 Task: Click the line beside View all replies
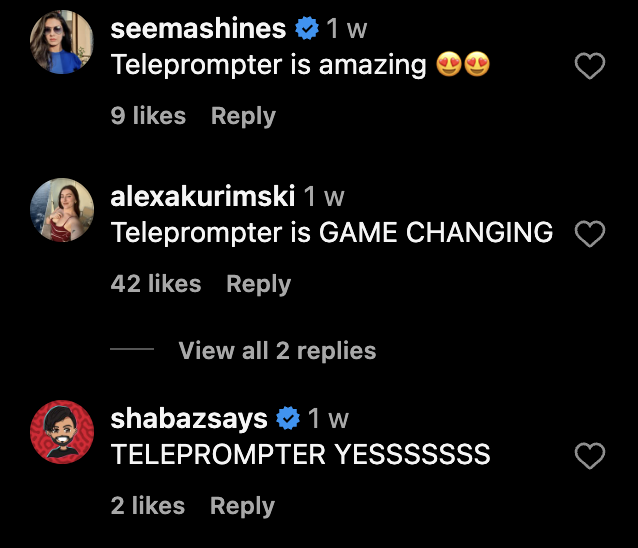pos(132,349)
